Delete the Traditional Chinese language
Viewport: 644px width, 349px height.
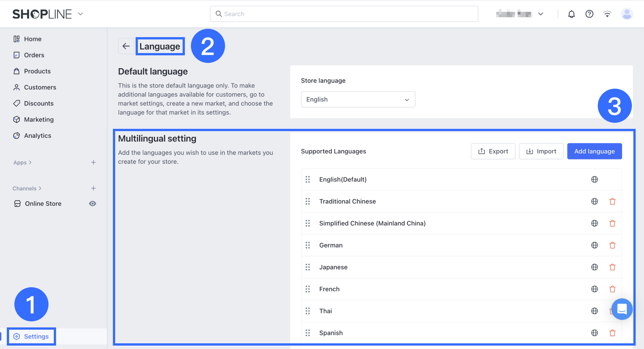[613, 202]
